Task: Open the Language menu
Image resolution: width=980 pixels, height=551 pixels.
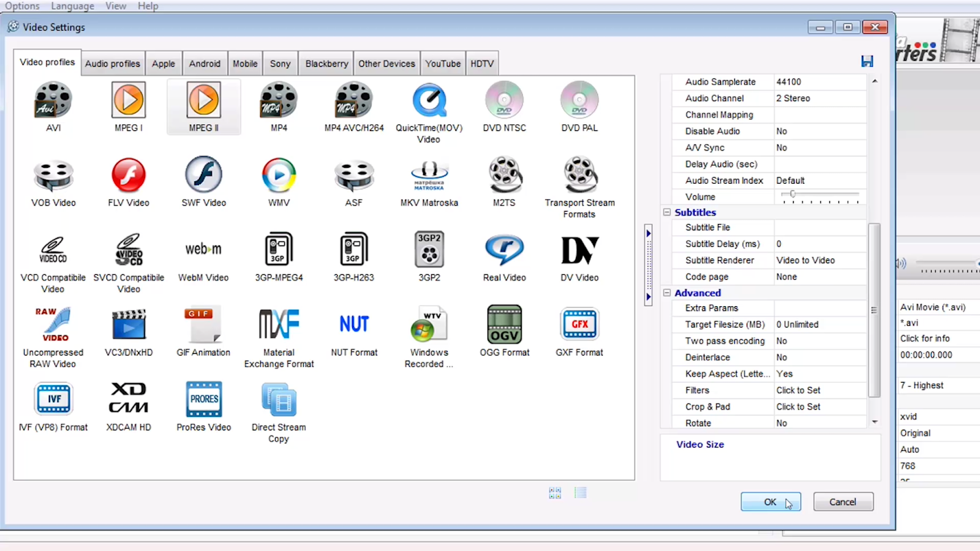Action: (72, 6)
